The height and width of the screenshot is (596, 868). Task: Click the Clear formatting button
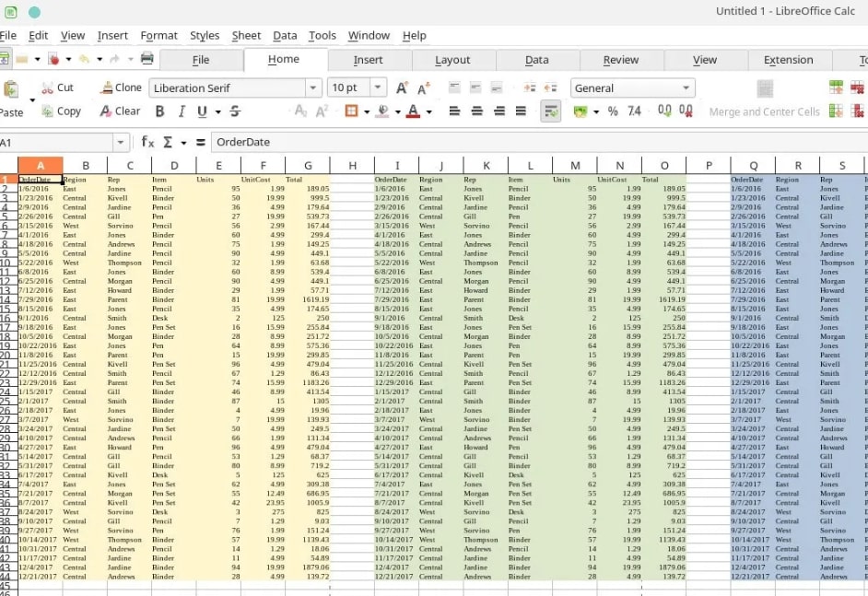pos(119,111)
